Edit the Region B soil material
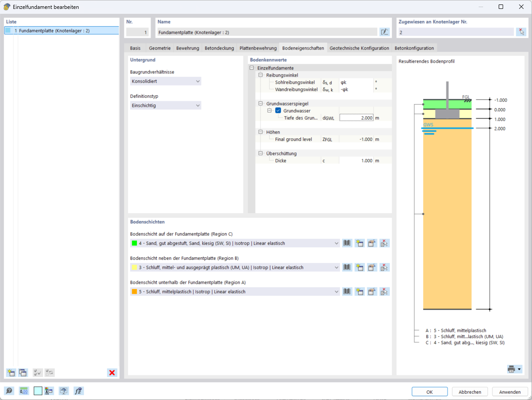This screenshot has height=400, width=532. 372,267
